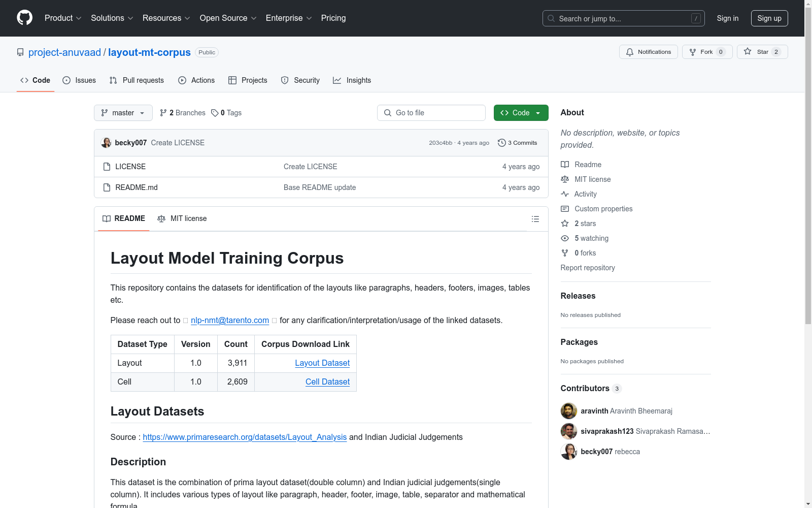The height and width of the screenshot is (508, 812).
Task: Expand the Resources menu
Action: pyautogui.click(x=166, y=18)
